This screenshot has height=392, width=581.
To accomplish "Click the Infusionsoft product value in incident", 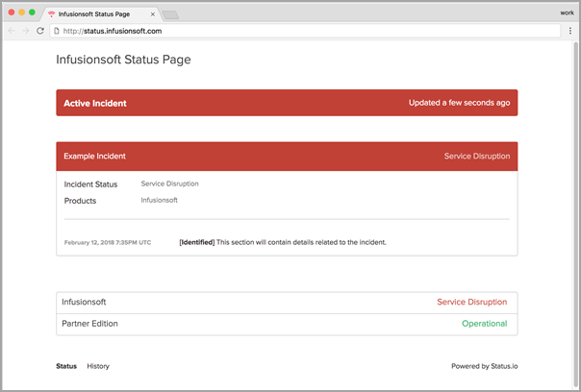I will [159, 200].
